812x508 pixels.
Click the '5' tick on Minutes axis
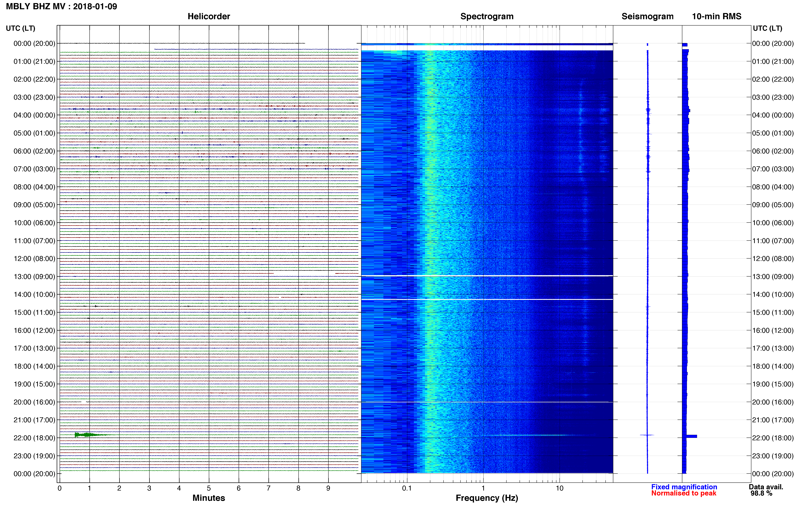point(209,488)
